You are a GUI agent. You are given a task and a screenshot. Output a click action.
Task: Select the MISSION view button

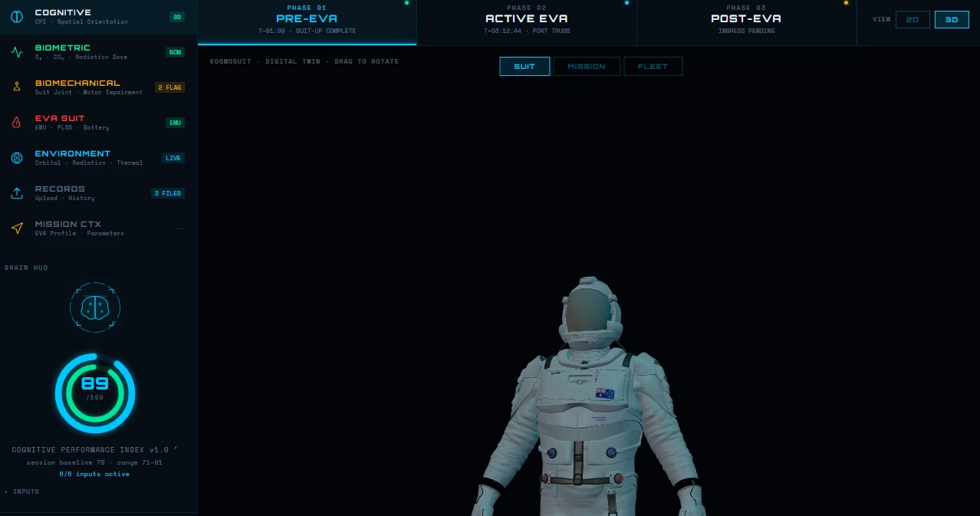587,67
